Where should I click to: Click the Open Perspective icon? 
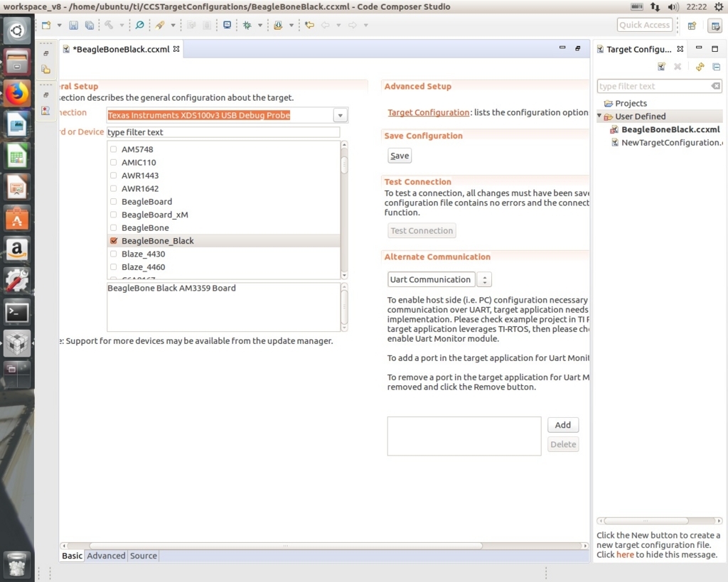692,26
